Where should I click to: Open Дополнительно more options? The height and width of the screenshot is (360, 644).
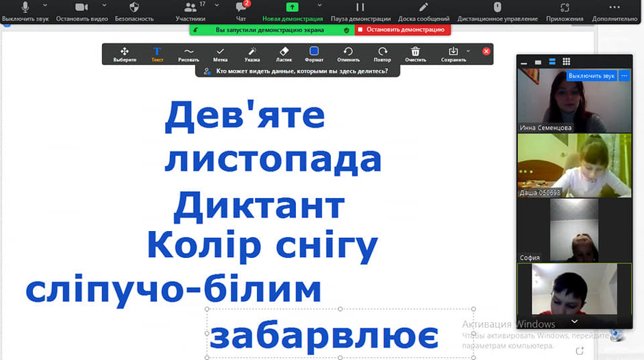pos(615,12)
